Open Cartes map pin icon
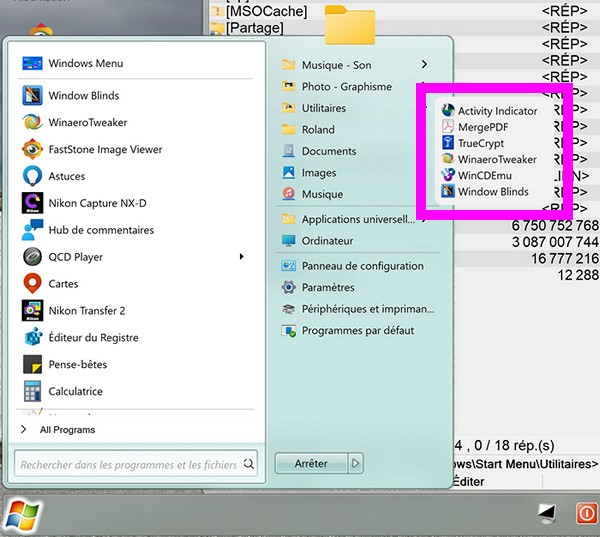The width and height of the screenshot is (600, 537). (x=32, y=284)
